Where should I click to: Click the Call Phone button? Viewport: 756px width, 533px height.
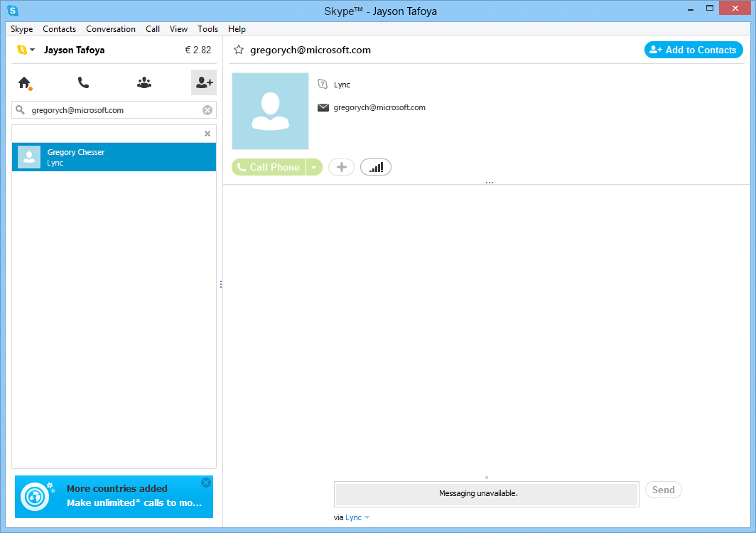click(x=269, y=168)
